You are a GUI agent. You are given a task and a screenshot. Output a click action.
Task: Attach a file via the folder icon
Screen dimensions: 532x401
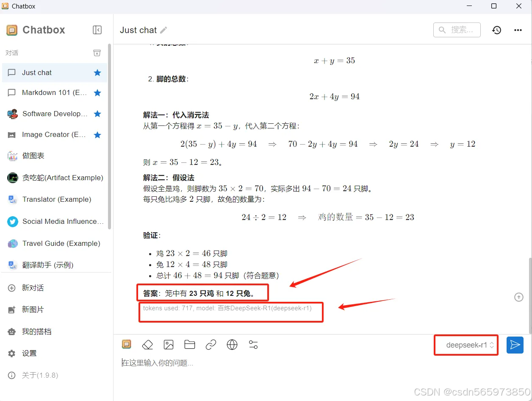[x=190, y=345]
